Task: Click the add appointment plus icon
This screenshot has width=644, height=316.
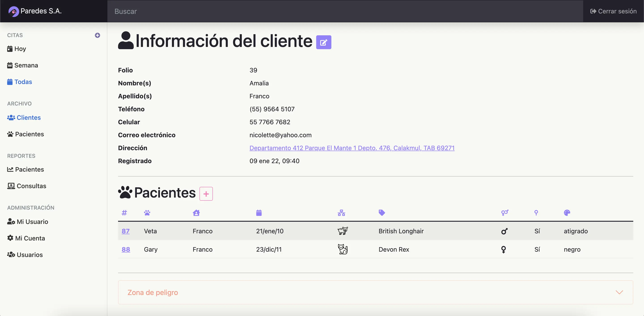Action: click(x=97, y=35)
